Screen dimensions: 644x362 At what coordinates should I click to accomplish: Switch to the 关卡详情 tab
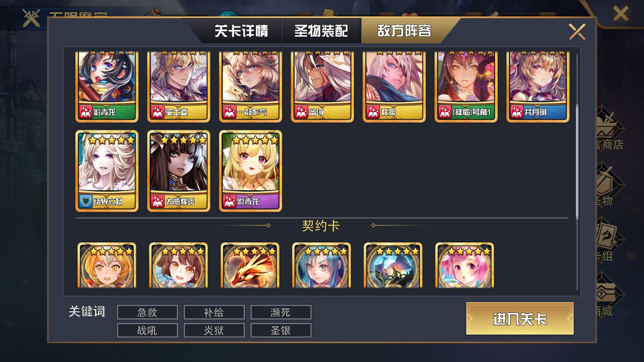pos(241,31)
